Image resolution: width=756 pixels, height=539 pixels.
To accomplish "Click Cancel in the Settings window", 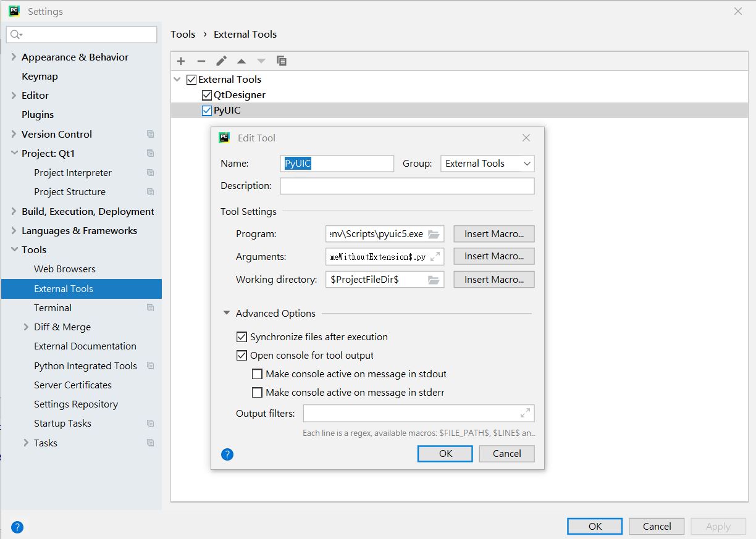I will point(657,527).
